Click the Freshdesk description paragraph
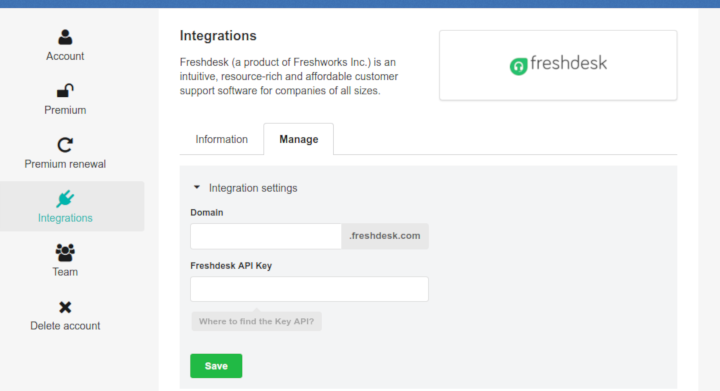Image resolution: width=720 pixels, height=391 pixels. pyautogui.click(x=289, y=76)
